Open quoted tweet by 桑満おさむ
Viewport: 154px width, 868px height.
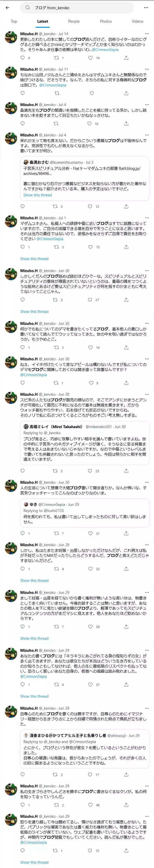click(x=85, y=178)
